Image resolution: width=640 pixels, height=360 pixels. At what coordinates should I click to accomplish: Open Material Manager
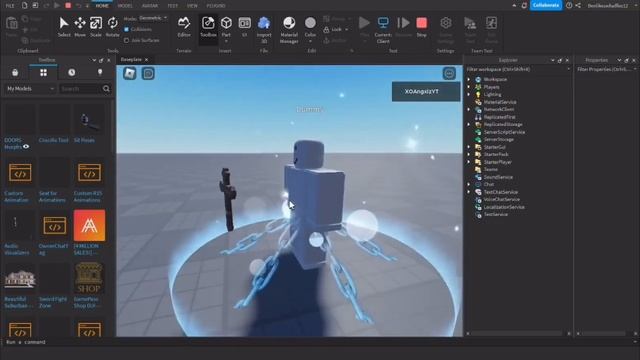click(x=289, y=29)
